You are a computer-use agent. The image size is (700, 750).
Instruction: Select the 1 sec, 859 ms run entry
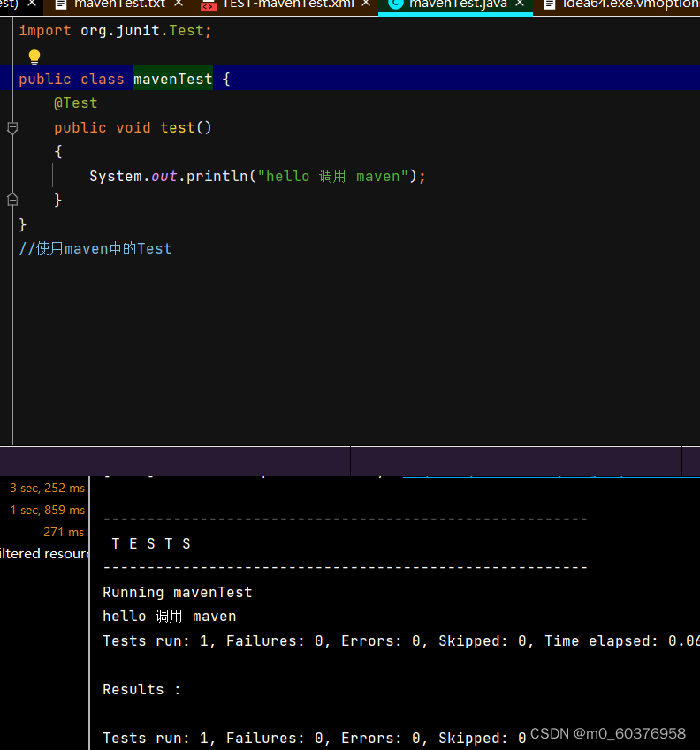tap(48, 510)
